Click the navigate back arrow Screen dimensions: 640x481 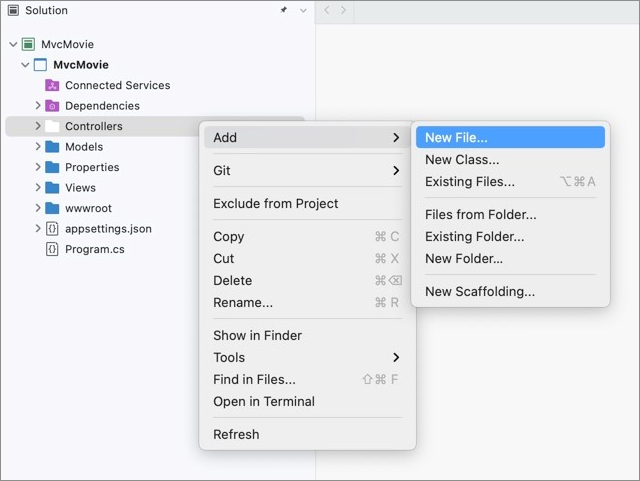point(327,10)
